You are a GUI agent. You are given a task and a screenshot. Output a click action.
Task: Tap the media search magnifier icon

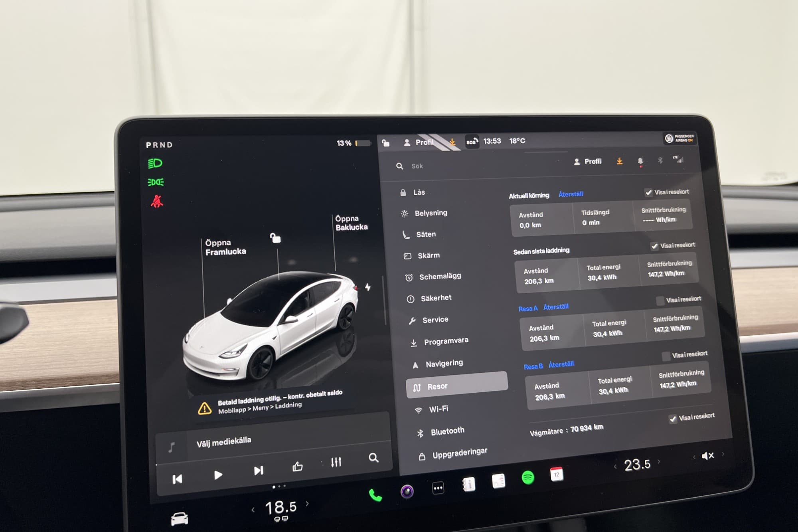click(x=373, y=457)
